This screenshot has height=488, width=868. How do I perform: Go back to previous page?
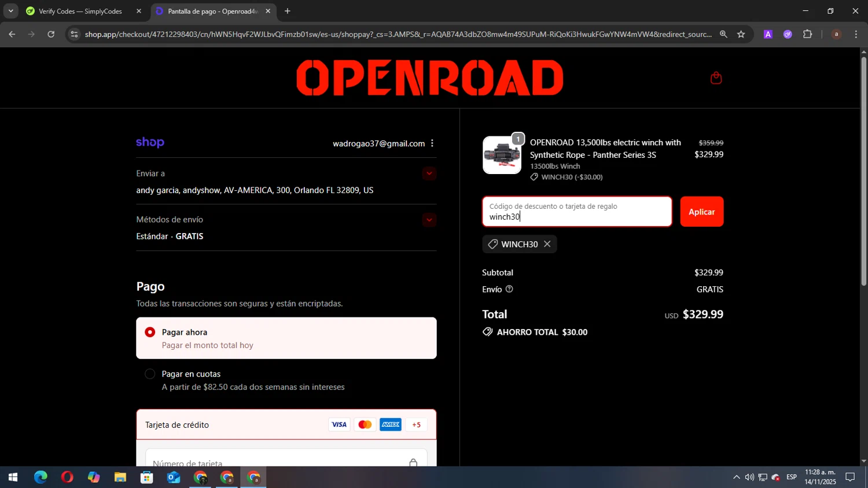[12, 34]
